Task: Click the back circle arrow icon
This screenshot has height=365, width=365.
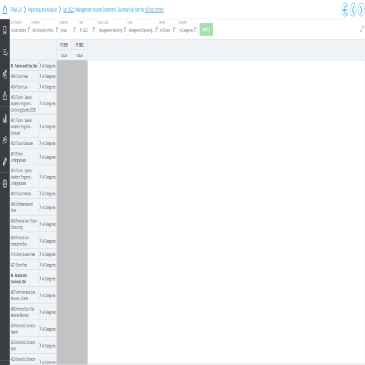Action: pyautogui.click(x=345, y=10)
